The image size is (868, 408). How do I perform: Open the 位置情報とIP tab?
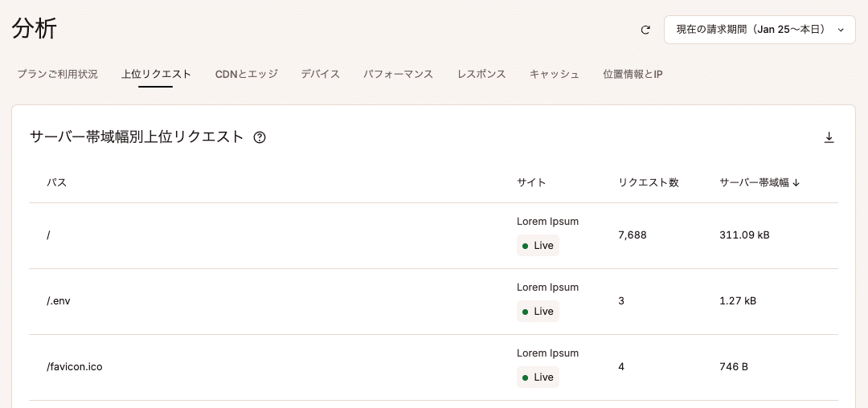point(633,74)
